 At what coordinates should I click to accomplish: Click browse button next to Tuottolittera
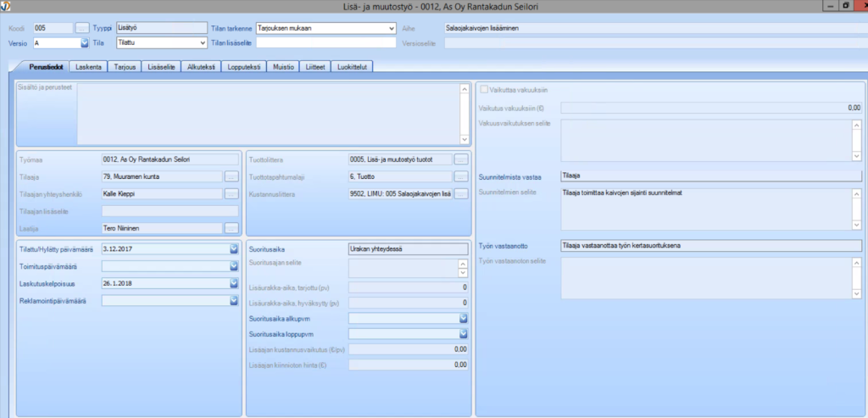[461, 159]
